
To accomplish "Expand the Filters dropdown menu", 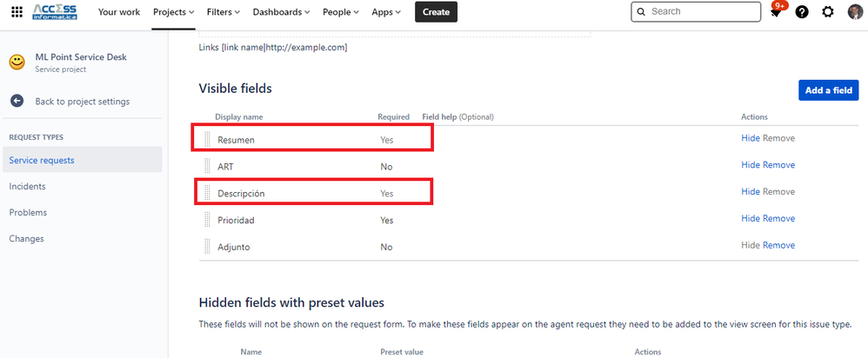I will (224, 11).
